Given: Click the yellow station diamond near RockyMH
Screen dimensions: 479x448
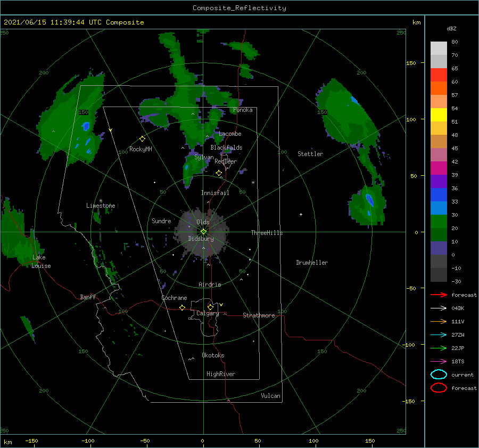Looking at the screenshot, I should pyautogui.click(x=142, y=139).
